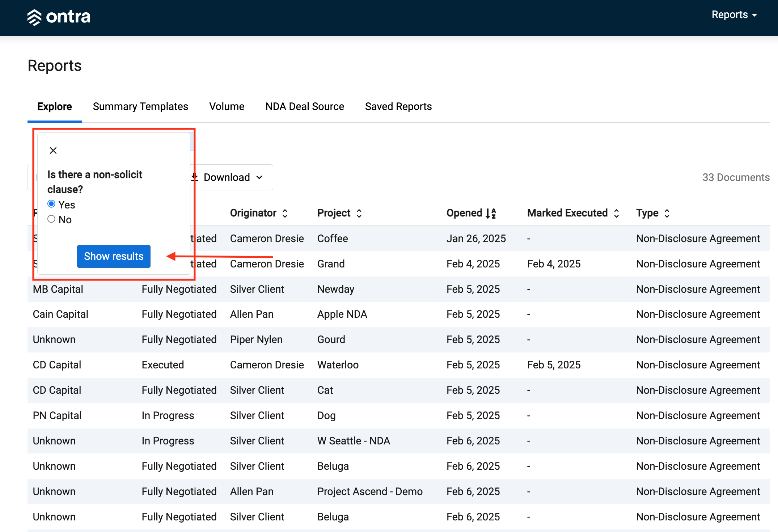Screen dimensions: 778x532
Task: Click the Feb 4, 2025 marked executed date
Action: point(554,264)
